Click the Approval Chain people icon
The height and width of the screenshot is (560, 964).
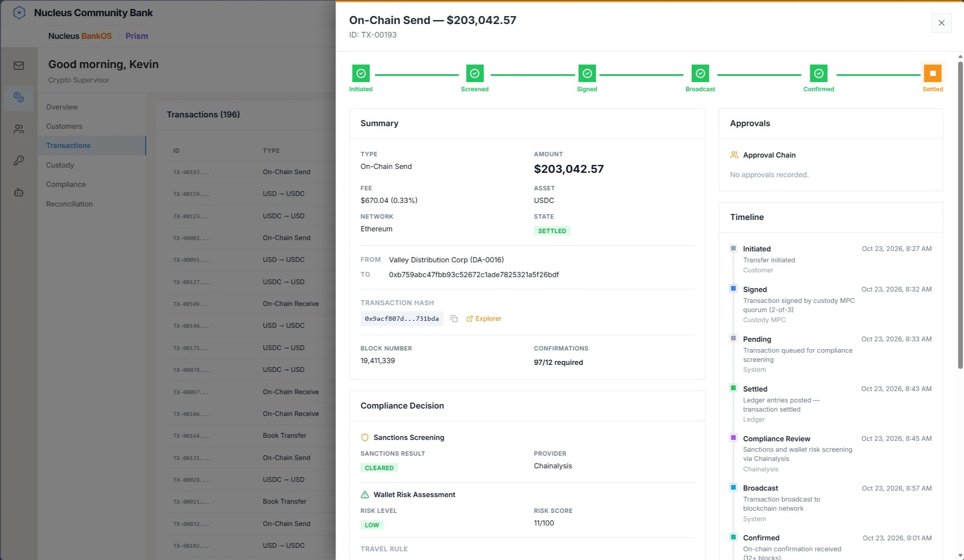click(x=734, y=155)
